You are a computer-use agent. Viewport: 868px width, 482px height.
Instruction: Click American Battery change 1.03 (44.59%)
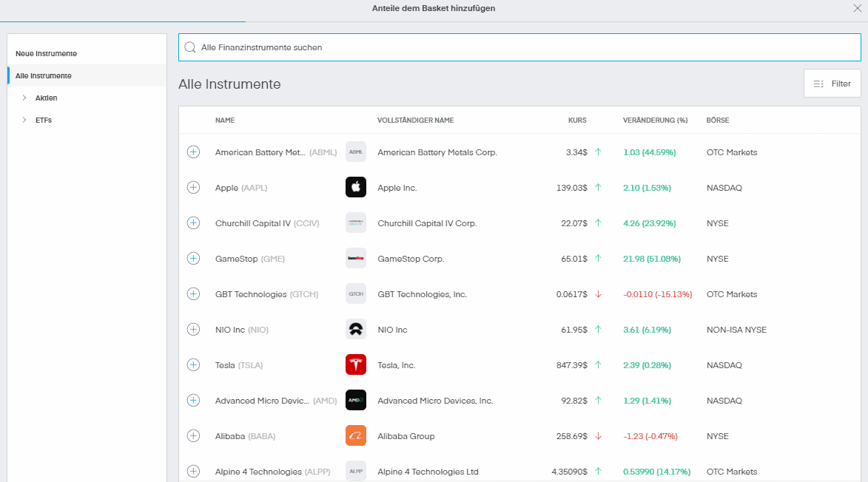click(x=650, y=152)
